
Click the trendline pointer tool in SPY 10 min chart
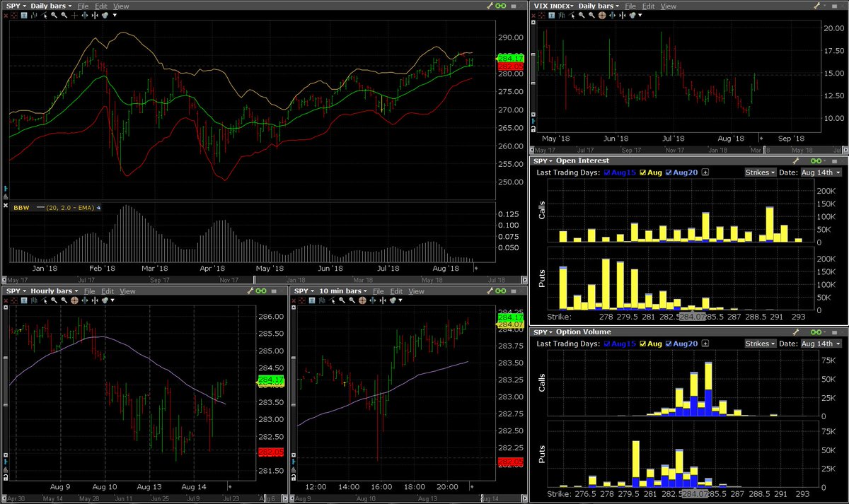[x=332, y=300]
